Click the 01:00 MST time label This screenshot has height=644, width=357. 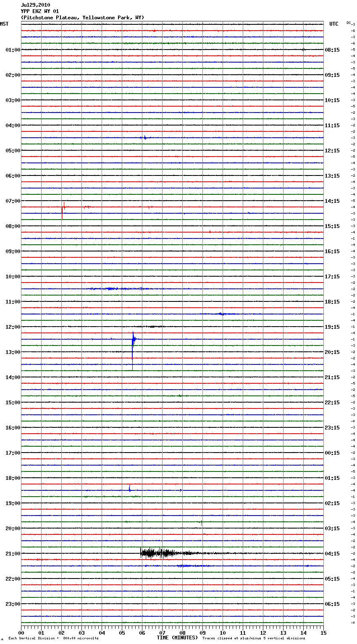[13, 50]
